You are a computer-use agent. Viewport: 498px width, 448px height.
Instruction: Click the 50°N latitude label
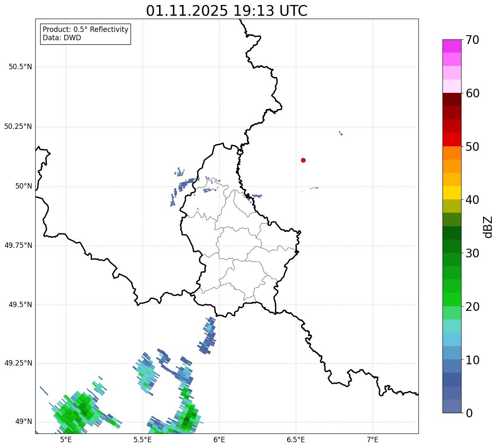coord(24,186)
